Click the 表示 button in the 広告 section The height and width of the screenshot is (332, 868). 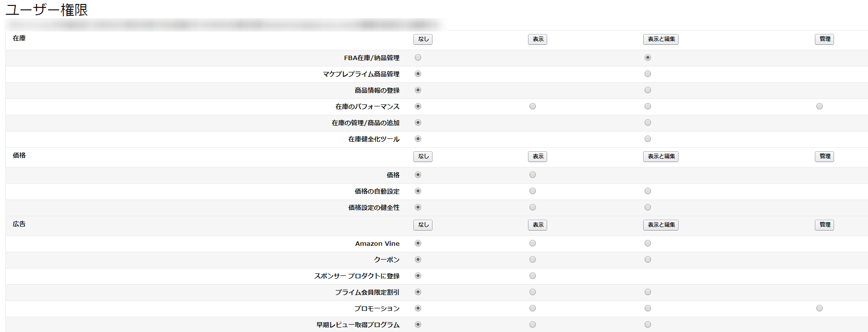point(537,225)
